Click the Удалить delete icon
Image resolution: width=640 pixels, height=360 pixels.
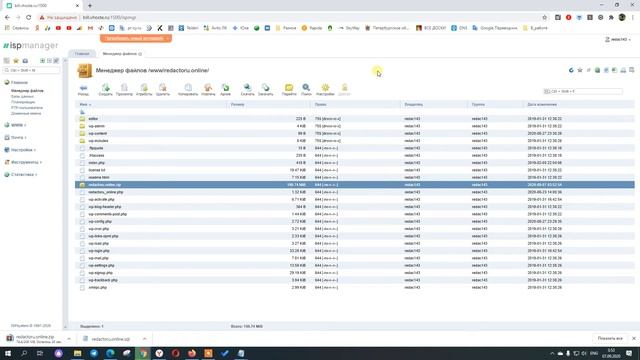[162, 90]
